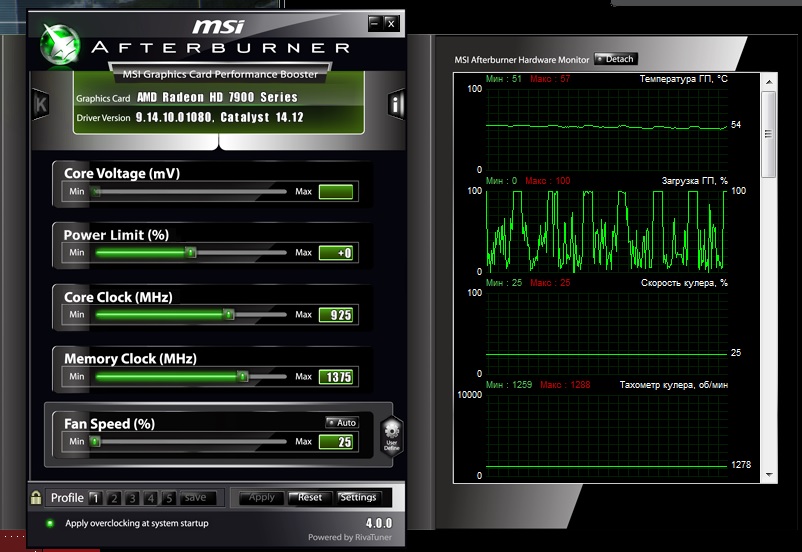
Task: Click the Core Voltage slider handle
Action: coord(96,192)
